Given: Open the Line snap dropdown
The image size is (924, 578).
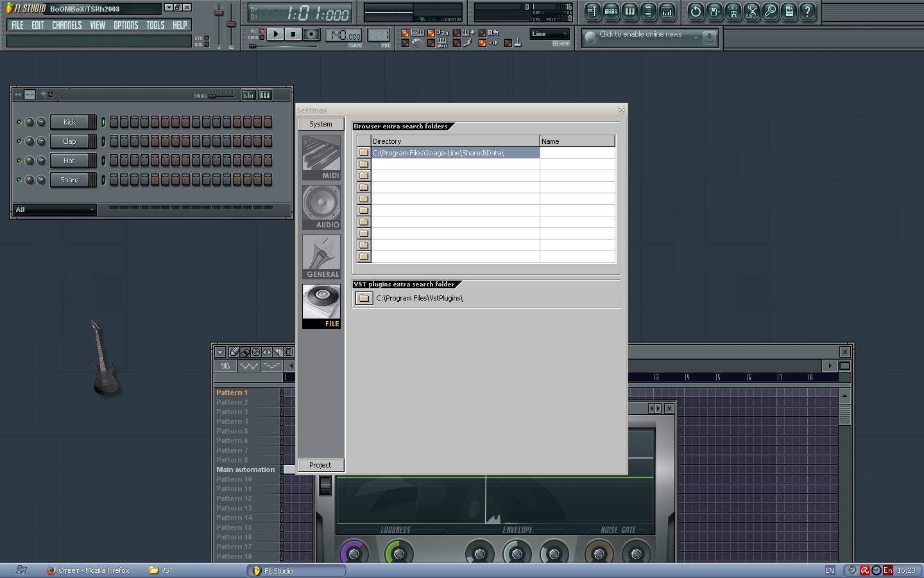Looking at the screenshot, I should click(x=549, y=34).
